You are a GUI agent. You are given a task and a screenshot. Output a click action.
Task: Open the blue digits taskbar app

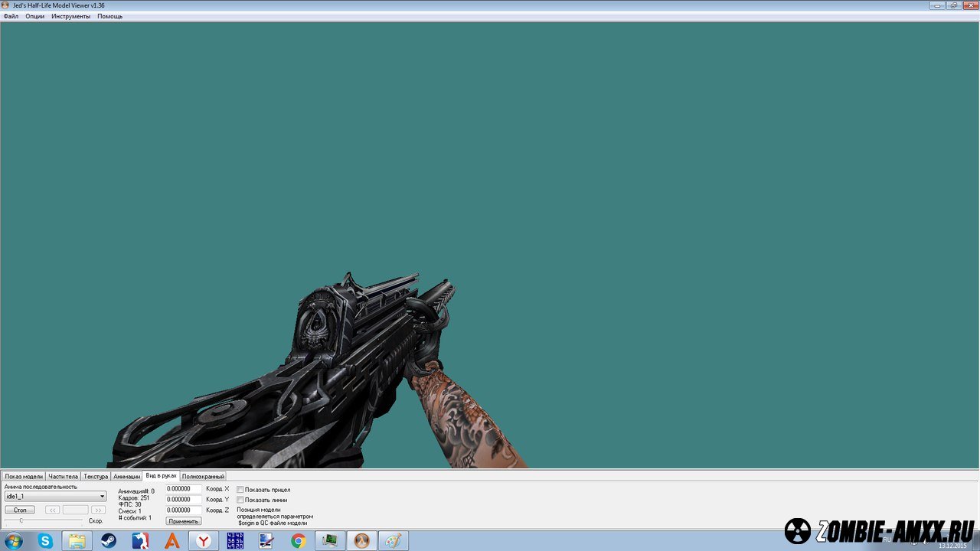(235, 541)
